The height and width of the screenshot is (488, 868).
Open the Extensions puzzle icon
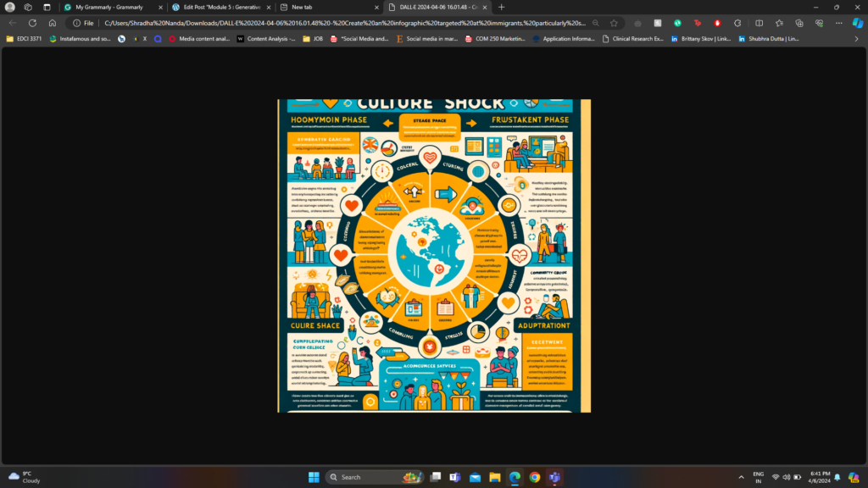[x=737, y=23]
